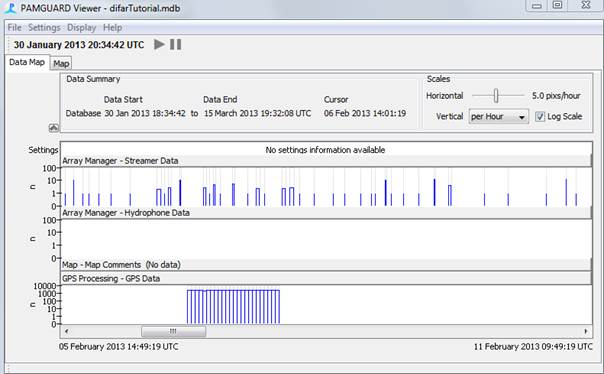Click the end time '11 February 2013 09:49:19 UTC'
This screenshot has width=604, height=374.
click(x=533, y=347)
